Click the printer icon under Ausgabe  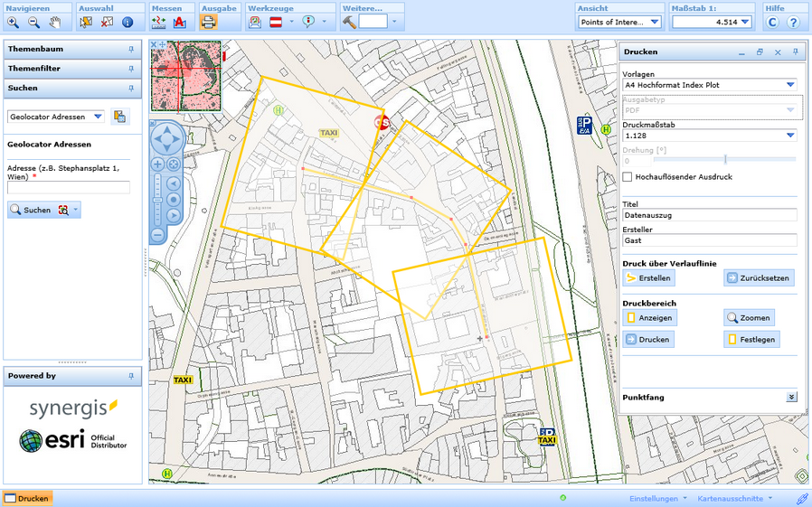[208, 22]
